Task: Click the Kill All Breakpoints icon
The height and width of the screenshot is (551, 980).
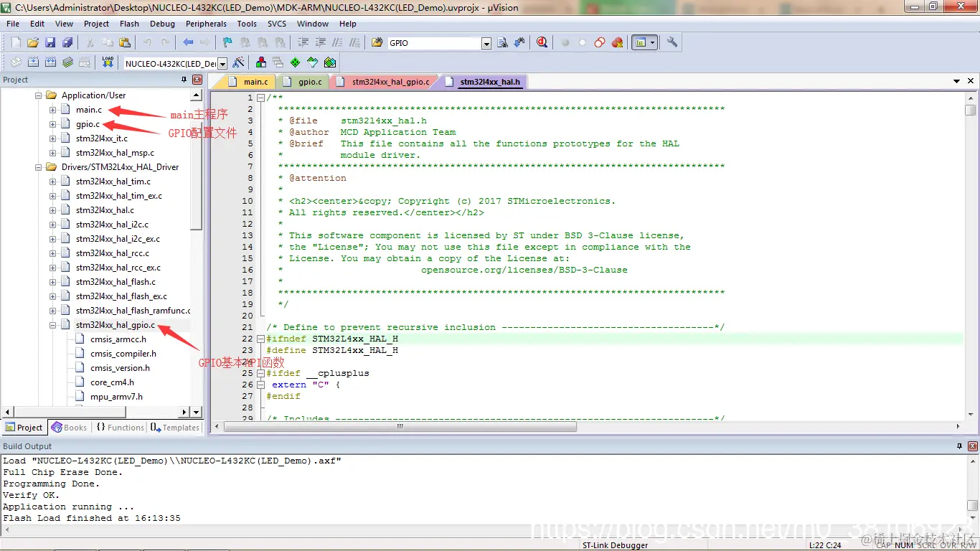Action: [617, 43]
